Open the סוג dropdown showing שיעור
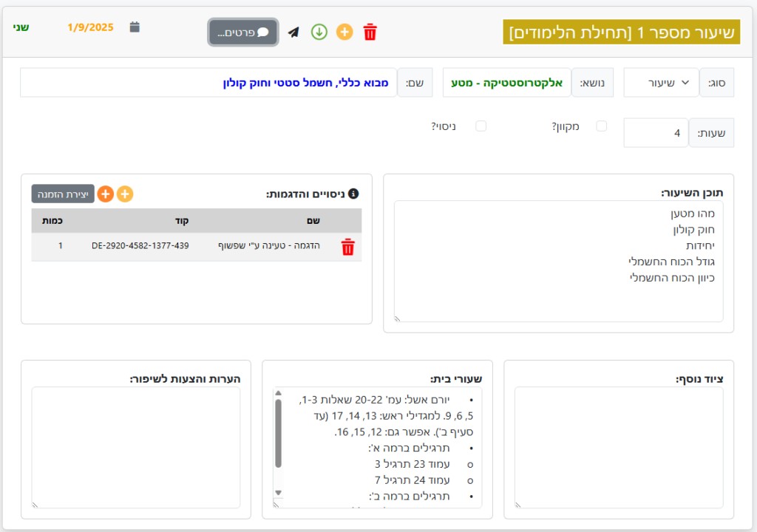This screenshot has height=532, width=757. pyautogui.click(x=661, y=83)
